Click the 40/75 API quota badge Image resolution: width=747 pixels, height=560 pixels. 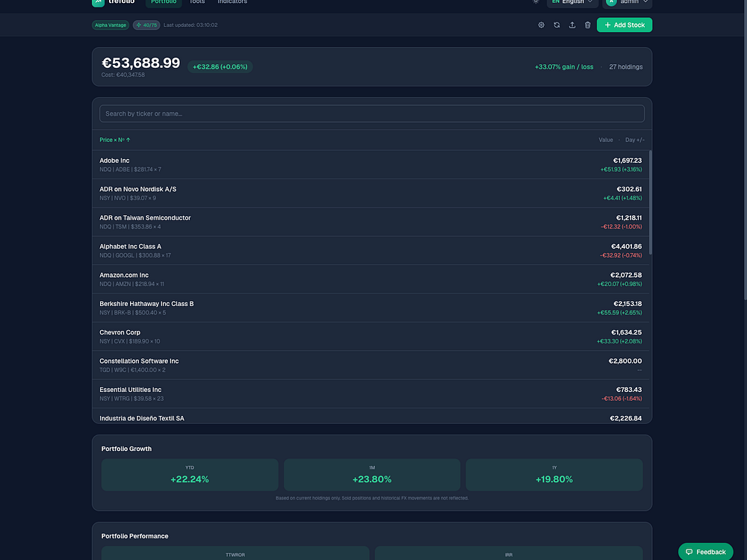click(x=146, y=25)
